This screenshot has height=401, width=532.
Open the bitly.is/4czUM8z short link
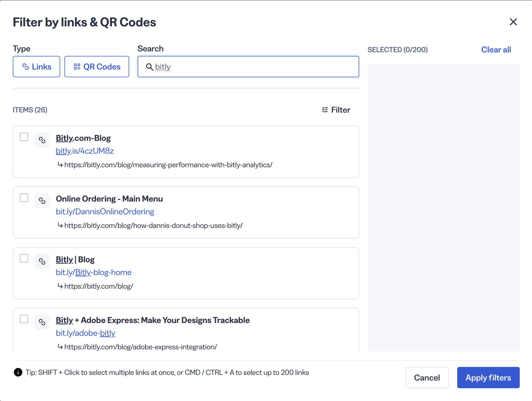(x=85, y=151)
